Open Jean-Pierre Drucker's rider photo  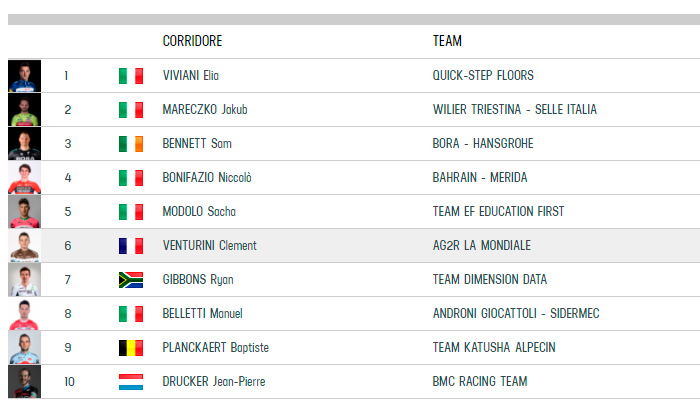click(25, 382)
